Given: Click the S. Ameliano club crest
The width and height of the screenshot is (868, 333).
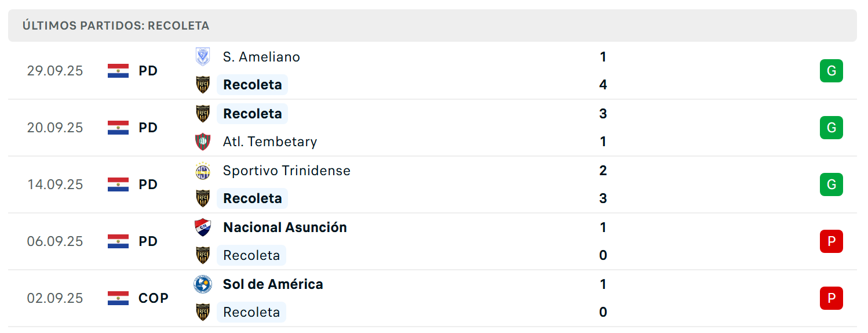Looking at the screenshot, I should pyautogui.click(x=203, y=57).
